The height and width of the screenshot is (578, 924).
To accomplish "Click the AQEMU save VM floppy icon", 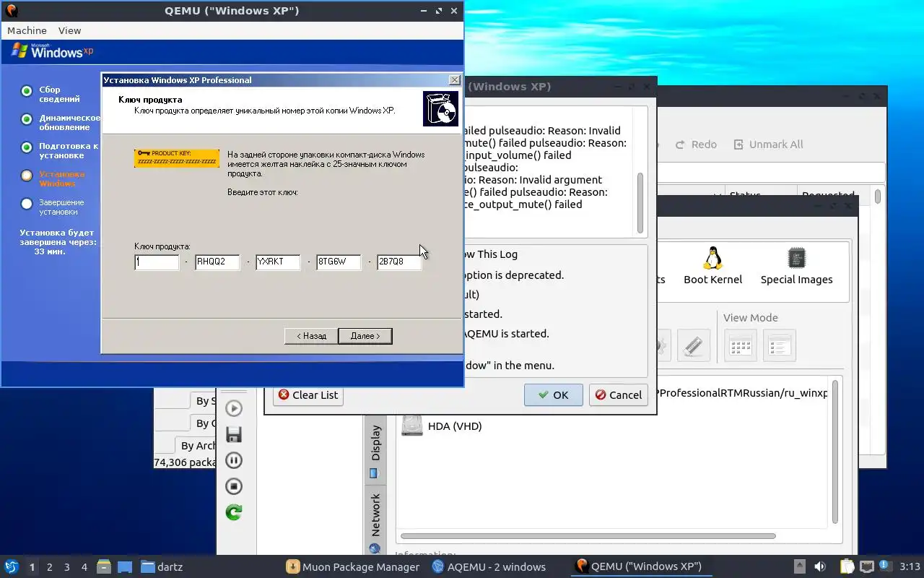I will pyautogui.click(x=233, y=434).
